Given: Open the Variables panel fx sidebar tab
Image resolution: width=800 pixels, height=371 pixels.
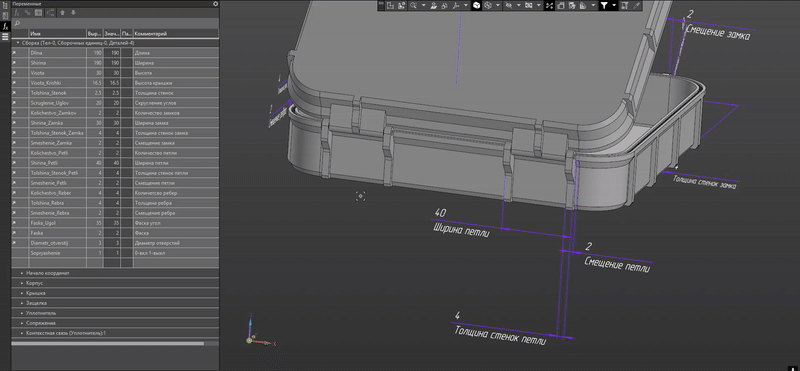Looking at the screenshot, I should [5, 26].
